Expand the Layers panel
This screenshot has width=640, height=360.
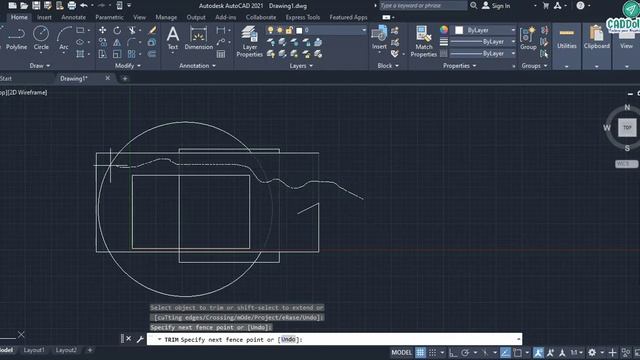[x=301, y=65]
